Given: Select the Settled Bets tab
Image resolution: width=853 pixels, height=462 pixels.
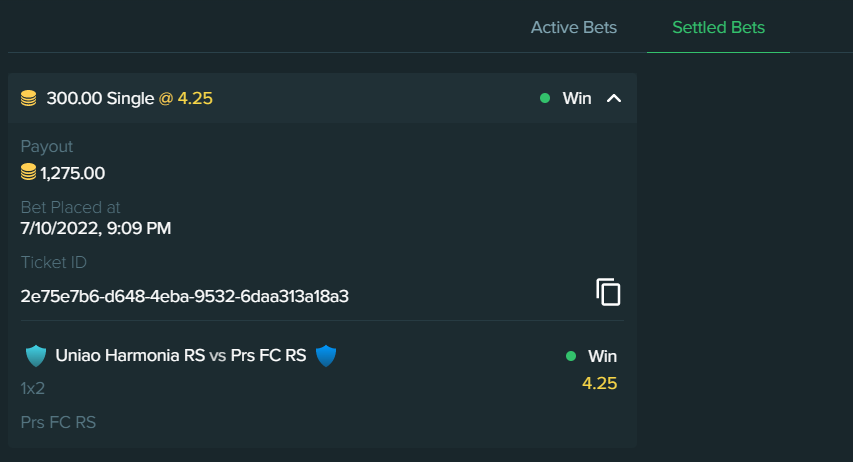Looking at the screenshot, I should point(718,27).
